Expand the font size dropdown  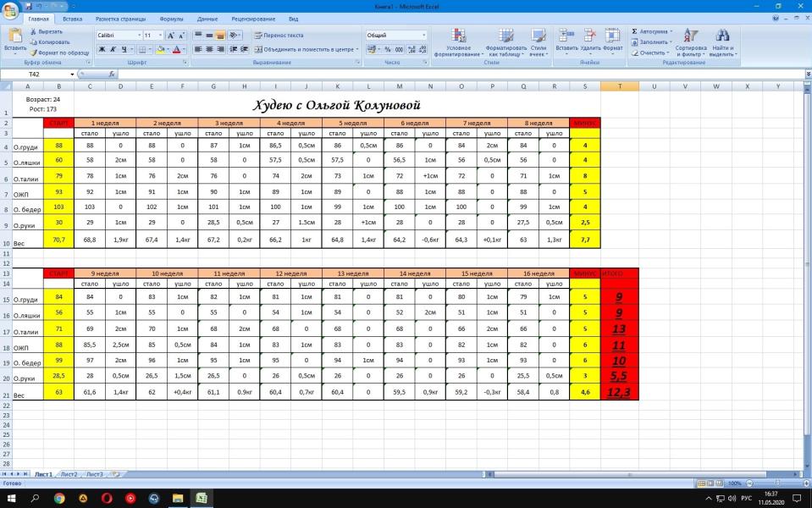pyautogui.click(x=161, y=36)
